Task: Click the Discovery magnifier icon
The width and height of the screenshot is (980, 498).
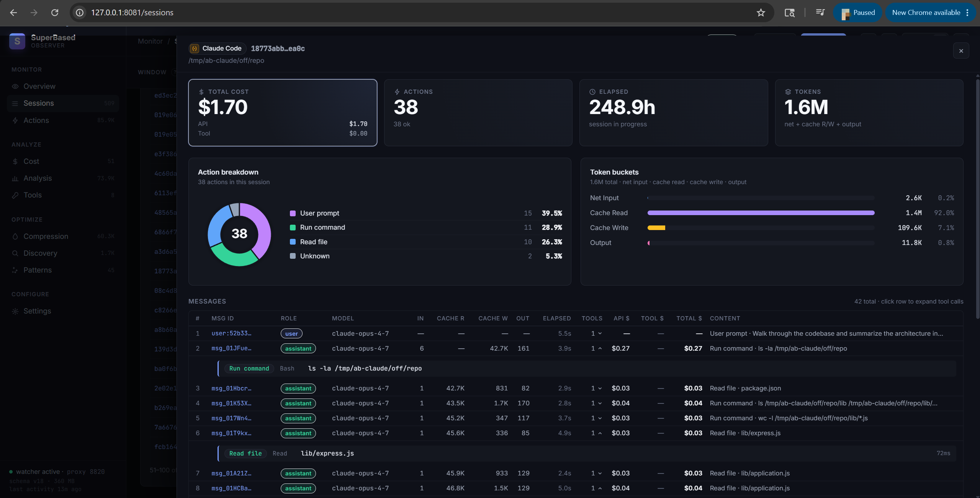Action: coord(15,253)
